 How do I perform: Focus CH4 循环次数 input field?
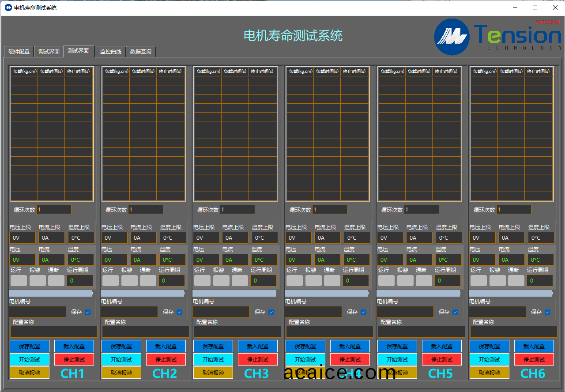pyautogui.click(x=330, y=210)
